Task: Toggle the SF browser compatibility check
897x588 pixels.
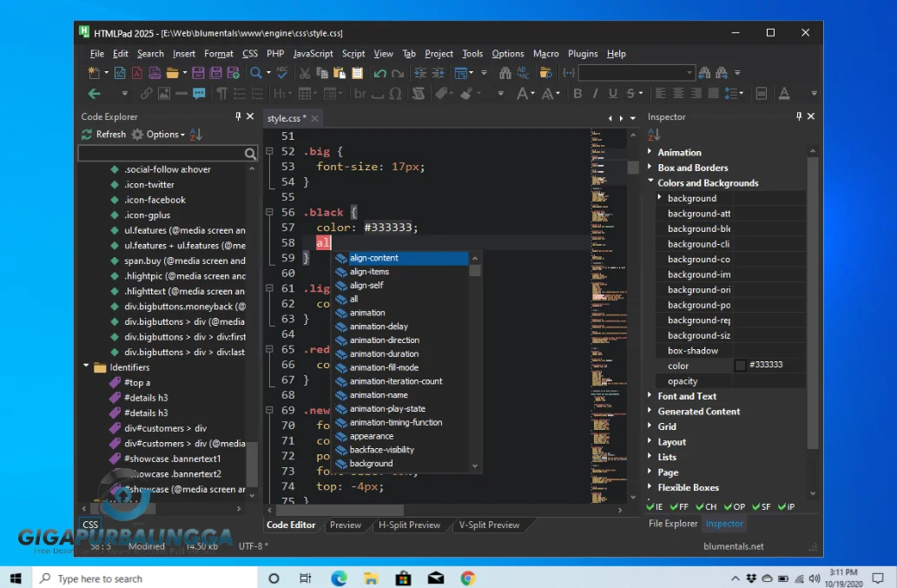Action: click(x=762, y=506)
